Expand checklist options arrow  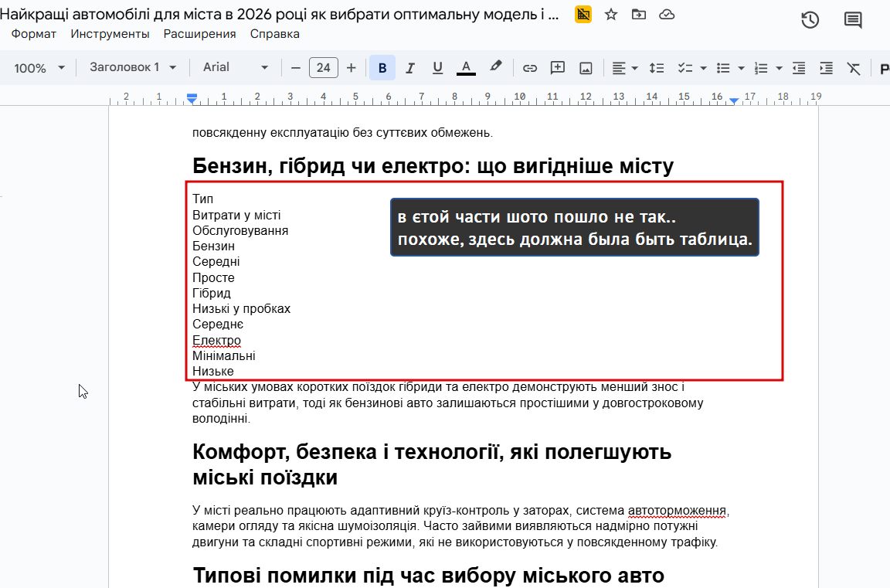(x=703, y=68)
